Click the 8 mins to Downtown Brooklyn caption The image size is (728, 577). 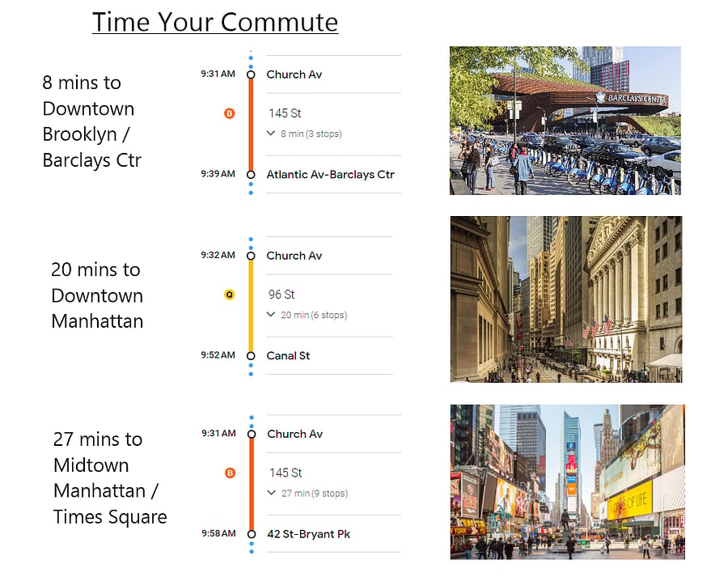(x=91, y=121)
